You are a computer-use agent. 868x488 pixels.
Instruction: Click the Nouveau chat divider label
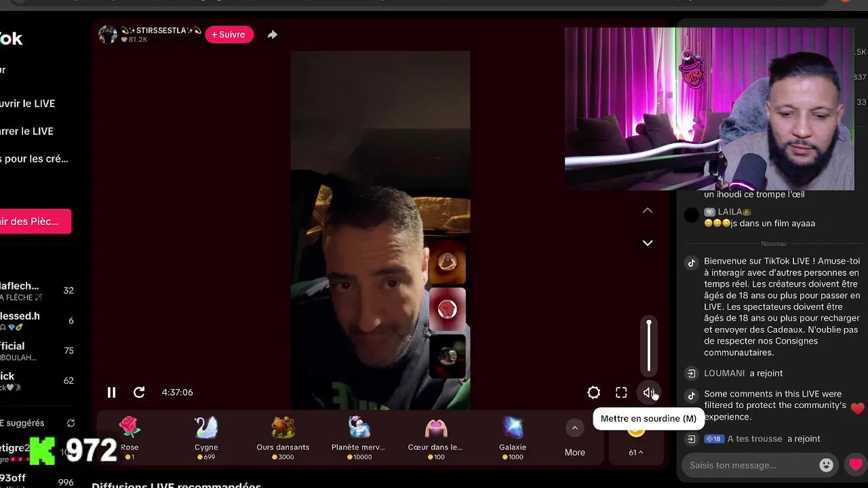click(x=774, y=244)
